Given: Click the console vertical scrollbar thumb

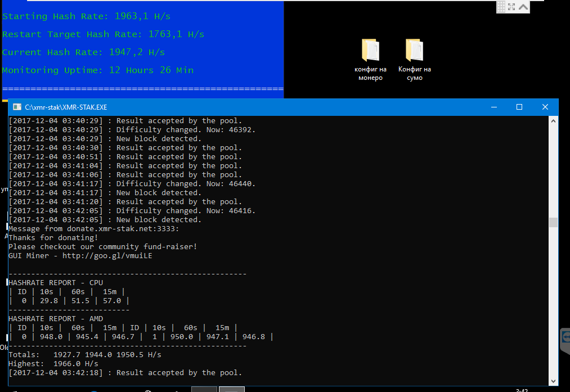Looking at the screenshot, I should (x=553, y=222).
